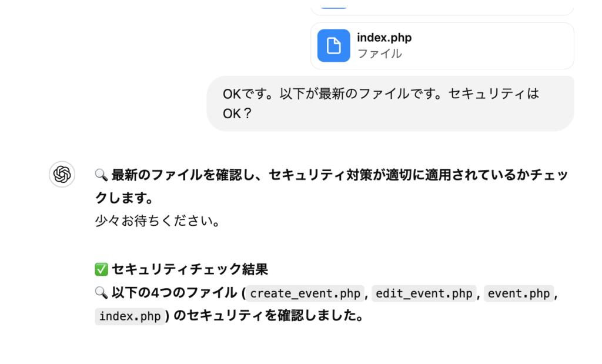Click the edit_event.php inline code chip
The image size is (602, 364).
pyautogui.click(x=424, y=293)
